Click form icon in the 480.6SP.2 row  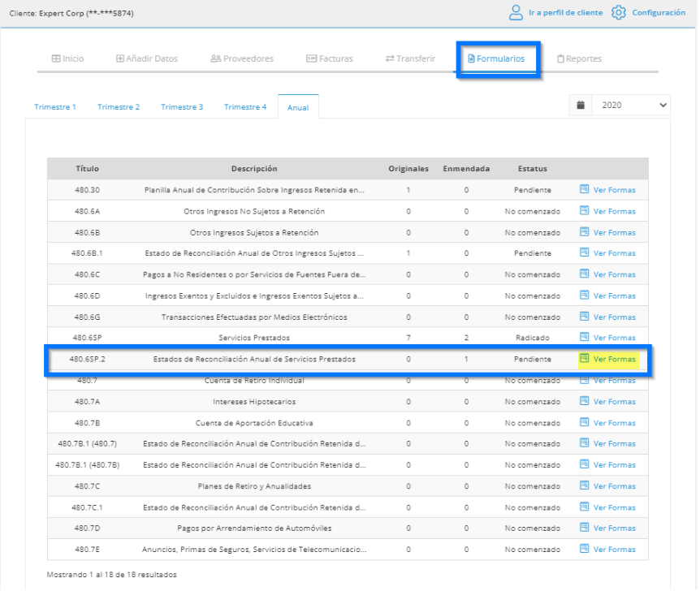586,359
